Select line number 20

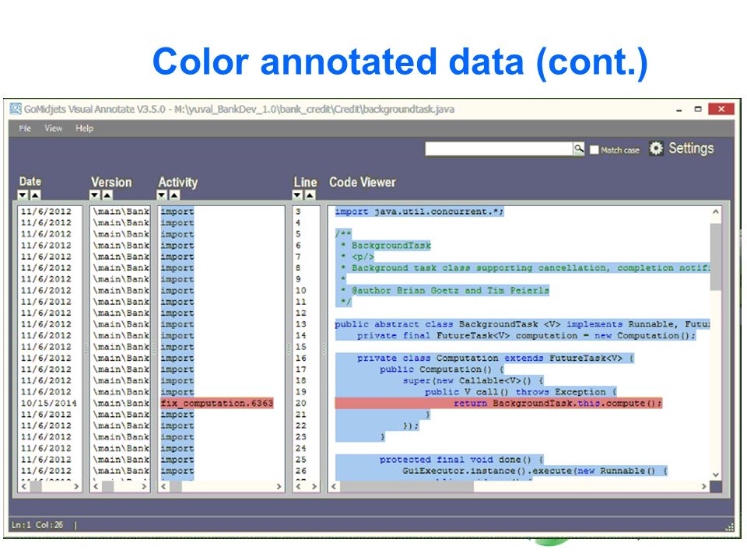coord(300,404)
